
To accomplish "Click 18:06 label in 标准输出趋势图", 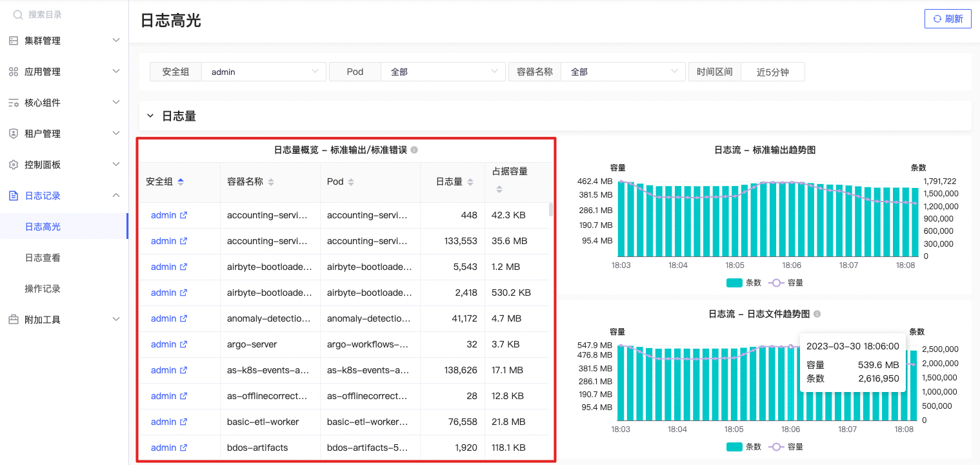I will [x=792, y=265].
